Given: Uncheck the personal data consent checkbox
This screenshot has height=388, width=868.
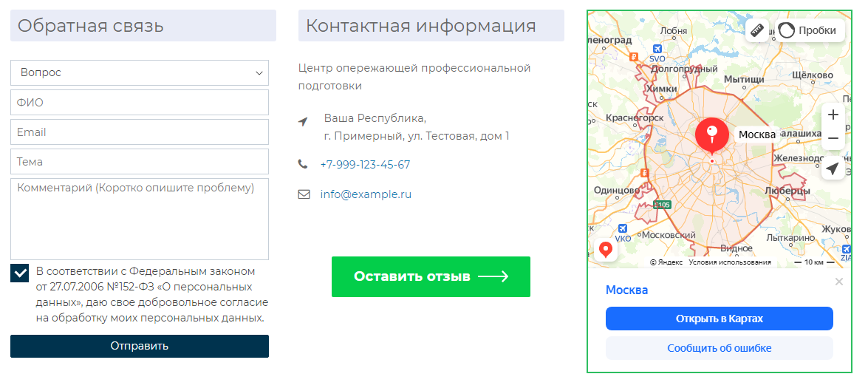Looking at the screenshot, I should click(20, 273).
